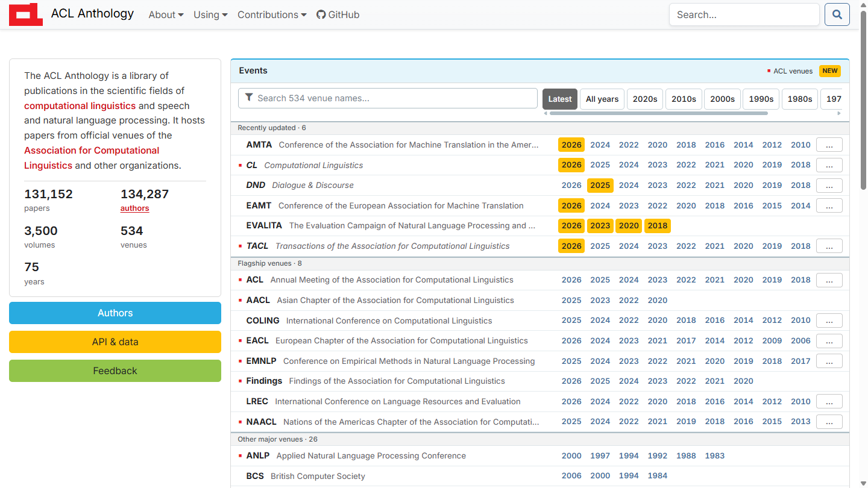The height and width of the screenshot is (488, 868).
Task: Select the 2020s decade tab
Action: (645, 99)
